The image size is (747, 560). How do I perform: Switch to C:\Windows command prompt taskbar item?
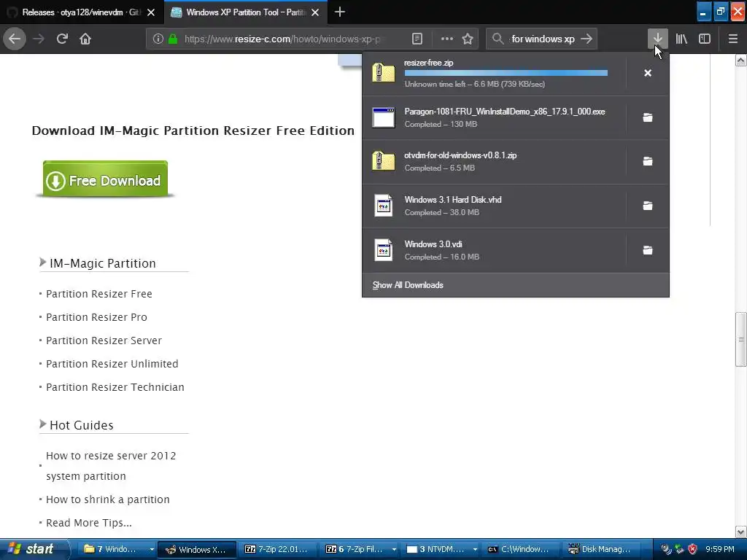point(519,550)
